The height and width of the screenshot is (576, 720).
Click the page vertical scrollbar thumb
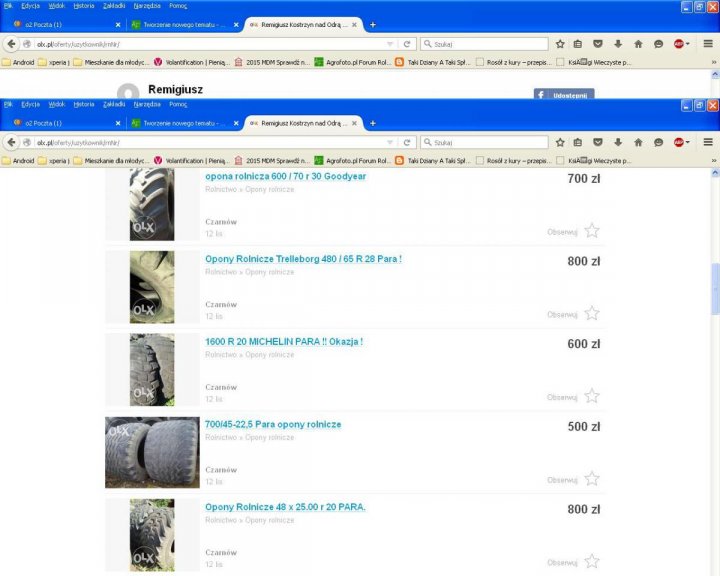[x=714, y=290]
